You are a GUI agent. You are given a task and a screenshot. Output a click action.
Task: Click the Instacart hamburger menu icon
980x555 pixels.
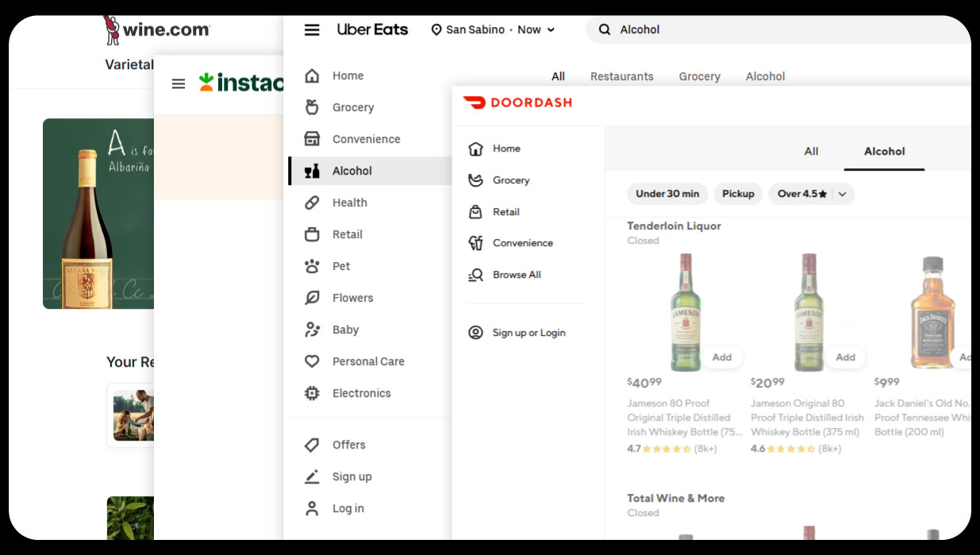click(x=179, y=83)
